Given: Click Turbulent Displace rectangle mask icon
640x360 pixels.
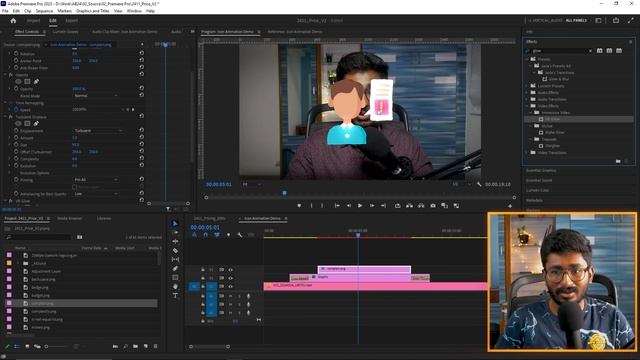Looking at the screenshot, I should point(27,123).
